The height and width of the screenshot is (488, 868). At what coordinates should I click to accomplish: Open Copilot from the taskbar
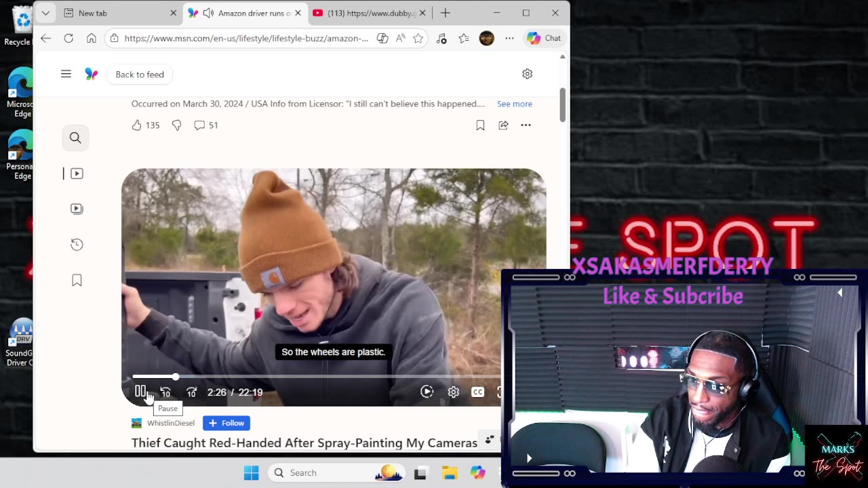pyautogui.click(x=478, y=472)
